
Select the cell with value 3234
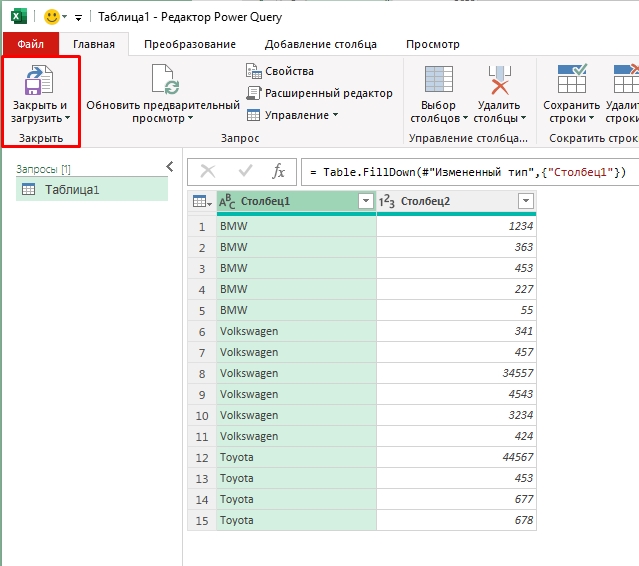click(456, 415)
